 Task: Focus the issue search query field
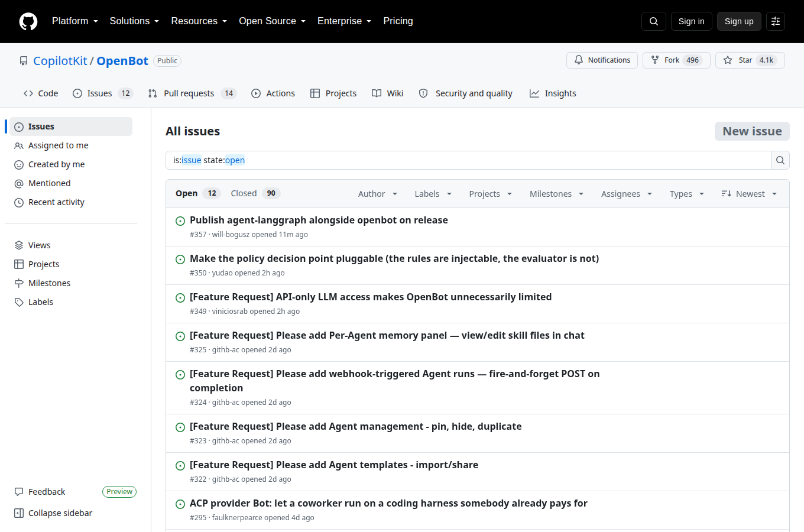click(x=468, y=160)
